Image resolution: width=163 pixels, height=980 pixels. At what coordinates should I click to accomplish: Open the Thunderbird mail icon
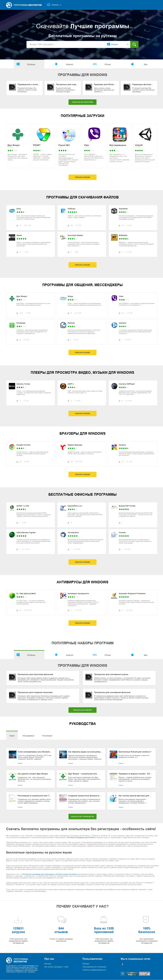tap(63, 534)
